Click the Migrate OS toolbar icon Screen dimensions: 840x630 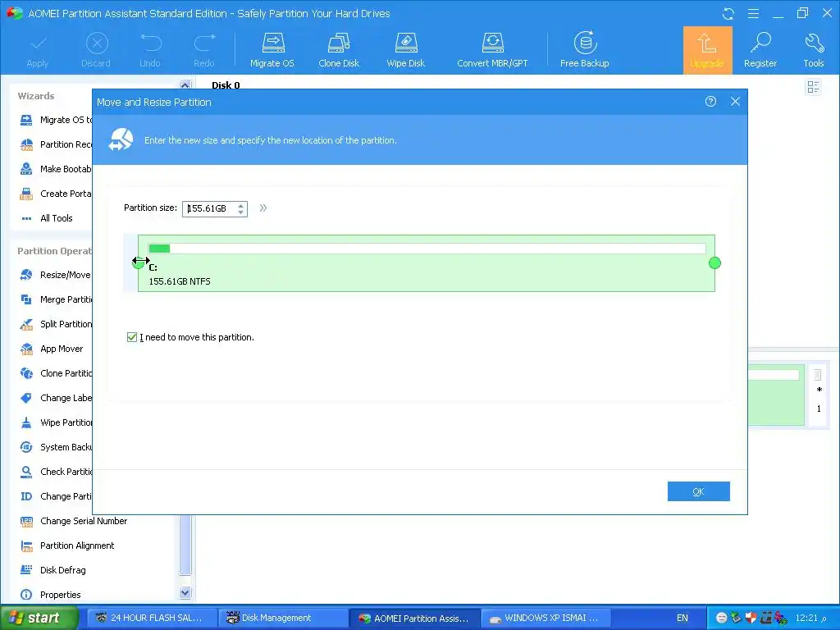tap(272, 50)
